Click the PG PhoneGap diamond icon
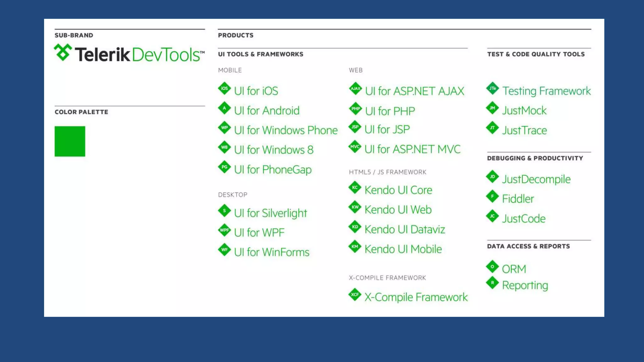Viewport: 644px width, 362px height. pyautogui.click(x=224, y=167)
